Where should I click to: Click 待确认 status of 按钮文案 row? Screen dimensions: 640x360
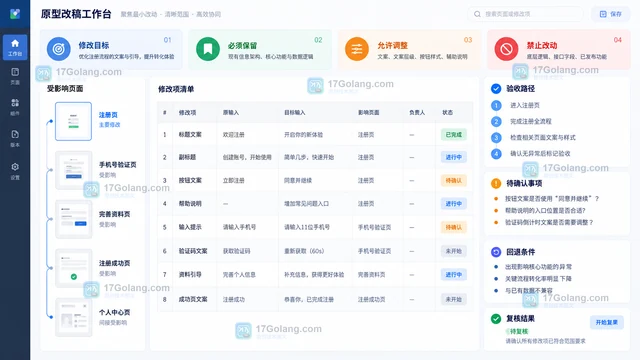coord(453,180)
